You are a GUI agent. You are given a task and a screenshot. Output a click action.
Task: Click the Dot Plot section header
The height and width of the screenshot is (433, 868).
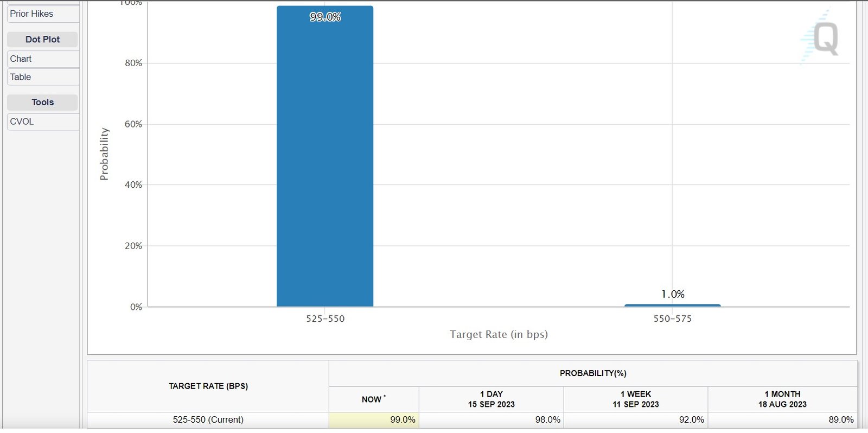(42, 40)
